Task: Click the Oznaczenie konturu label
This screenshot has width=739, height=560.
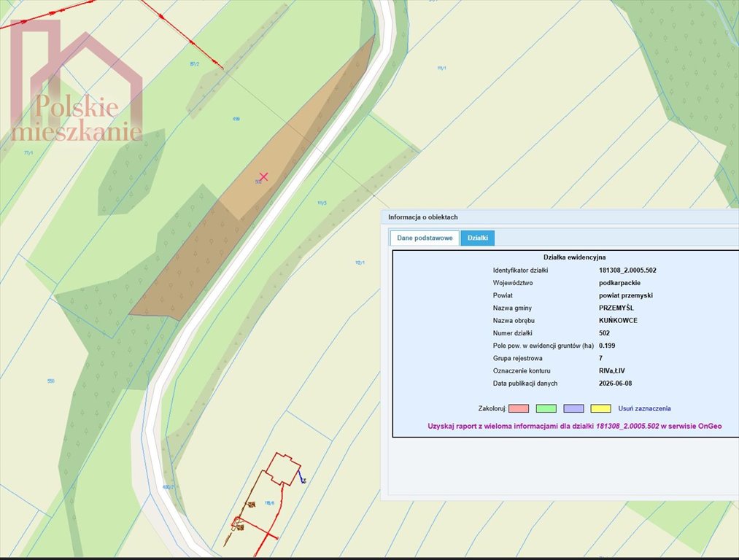Action: [x=522, y=371]
